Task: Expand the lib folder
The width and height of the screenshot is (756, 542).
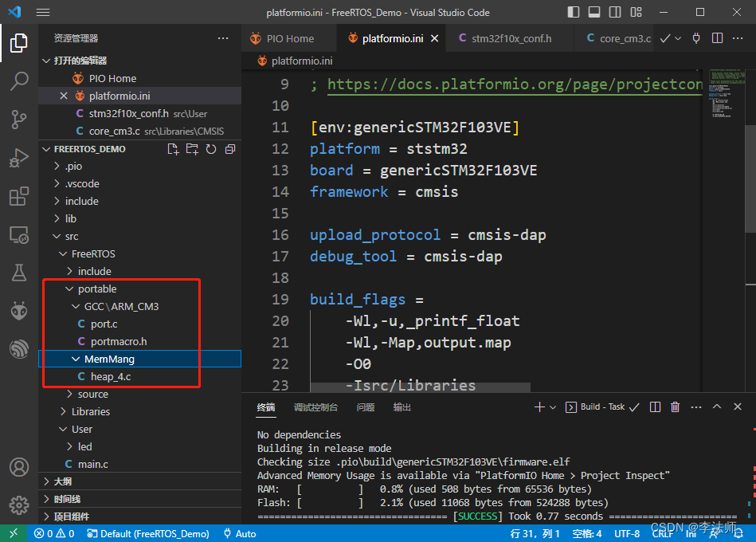Action: coord(73,218)
